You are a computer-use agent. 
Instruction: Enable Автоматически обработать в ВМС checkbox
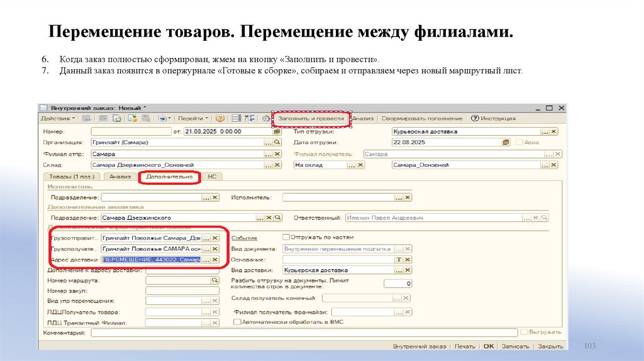(x=237, y=322)
